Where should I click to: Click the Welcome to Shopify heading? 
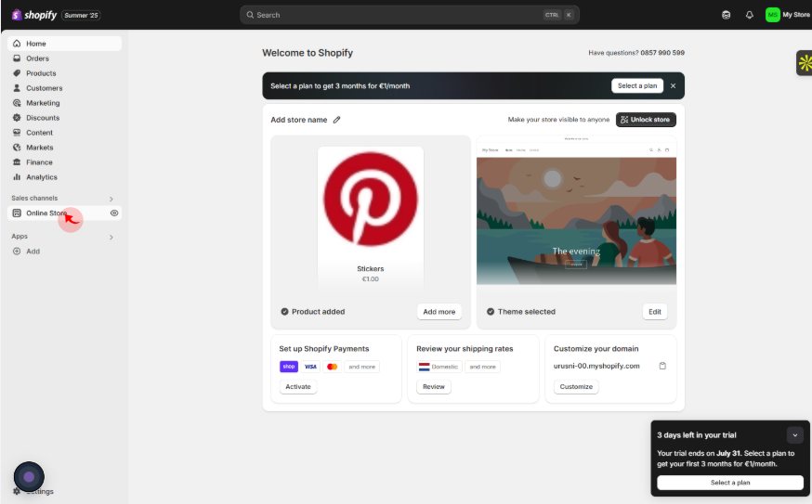308,53
